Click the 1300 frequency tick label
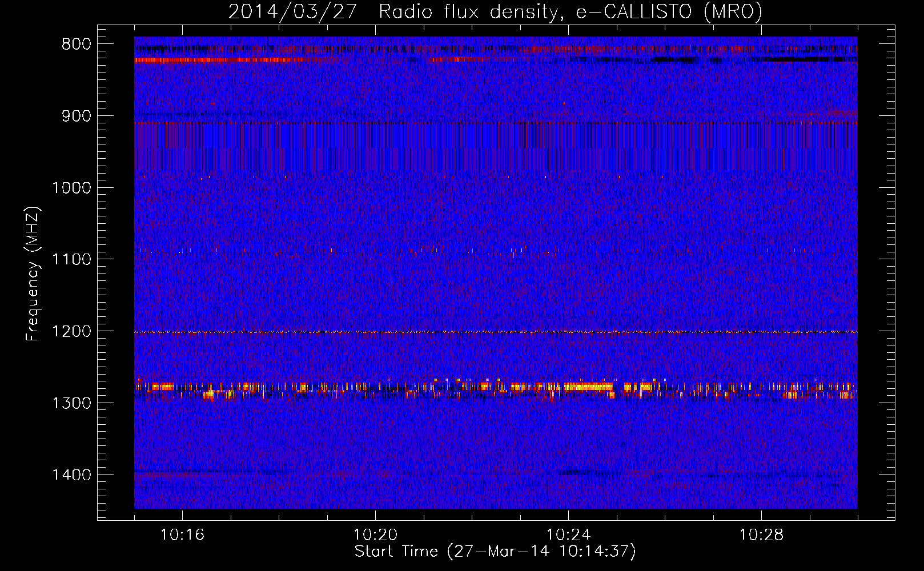Screen dimensions: 924x571 pyautogui.click(x=71, y=403)
